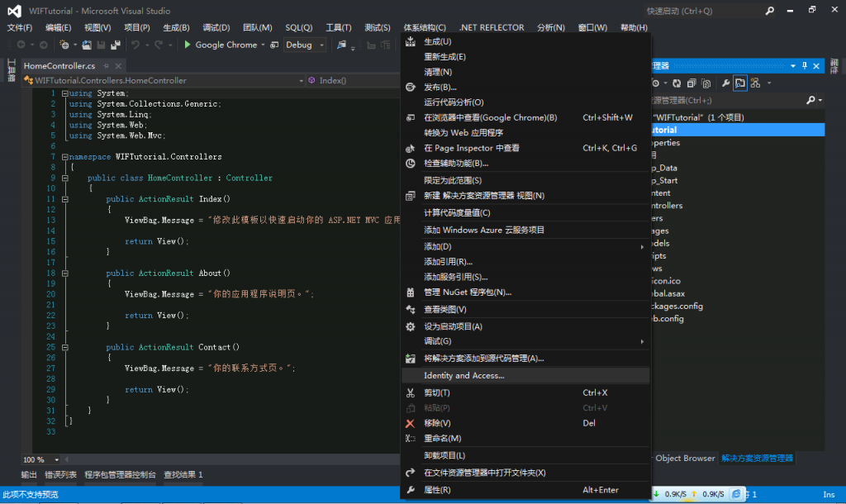Open the Index() member navigation dropdown

(354, 80)
